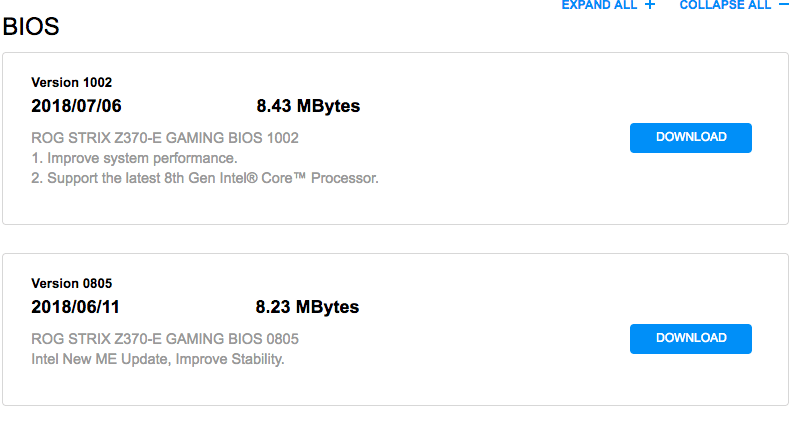The width and height of the screenshot is (791, 423).
Task: Select the BIOS section heading
Action: click(x=31, y=27)
